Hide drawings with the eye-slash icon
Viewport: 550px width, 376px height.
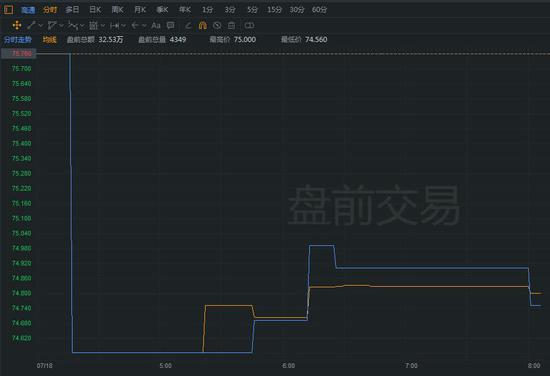(217, 25)
